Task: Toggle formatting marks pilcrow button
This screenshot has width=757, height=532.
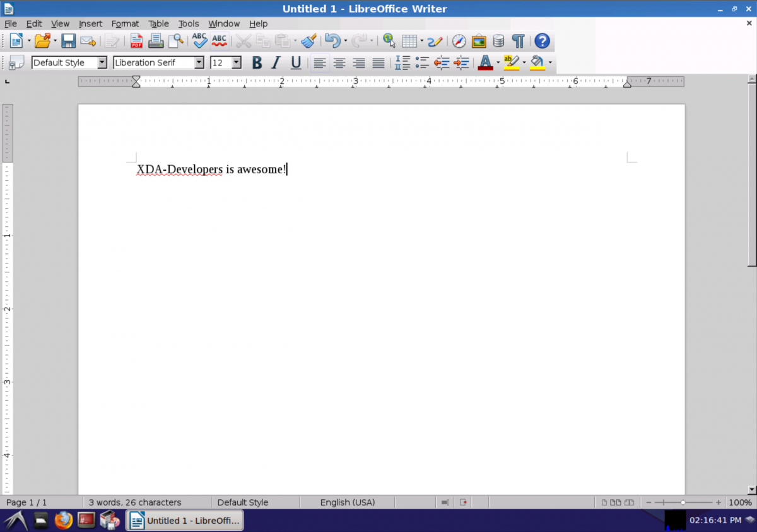Action: [x=518, y=42]
